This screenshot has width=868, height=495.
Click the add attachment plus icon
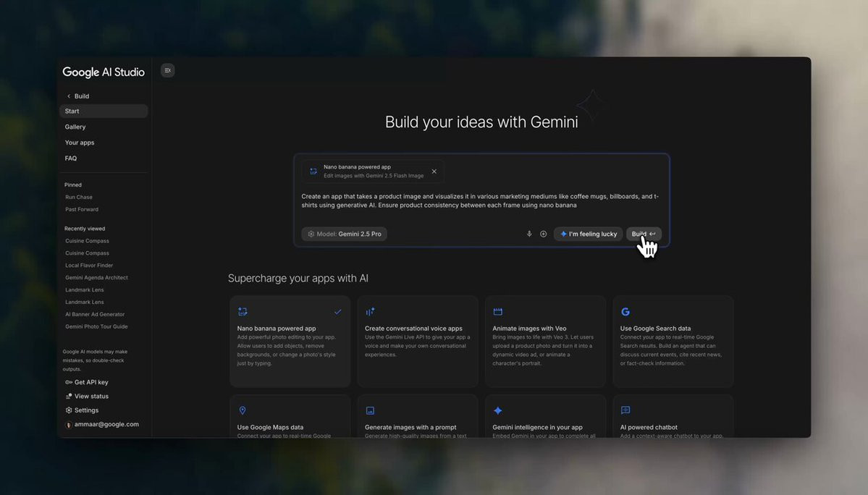(x=544, y=234)
